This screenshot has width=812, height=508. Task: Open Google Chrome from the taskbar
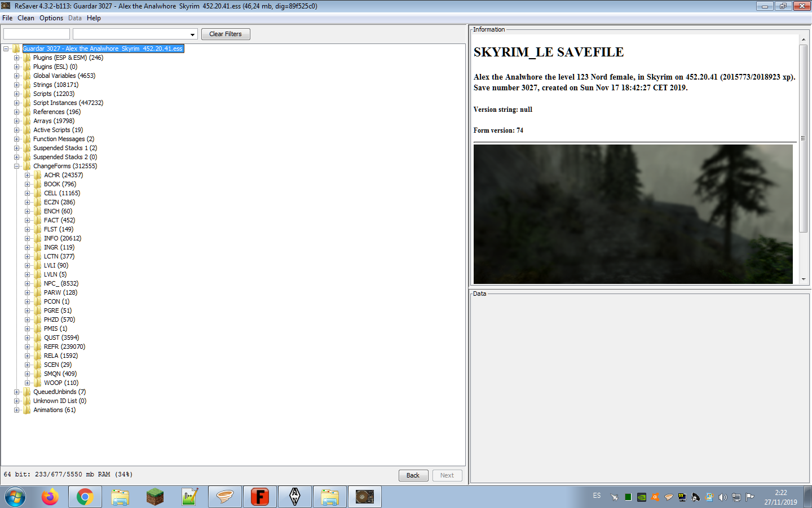point(85,497)
